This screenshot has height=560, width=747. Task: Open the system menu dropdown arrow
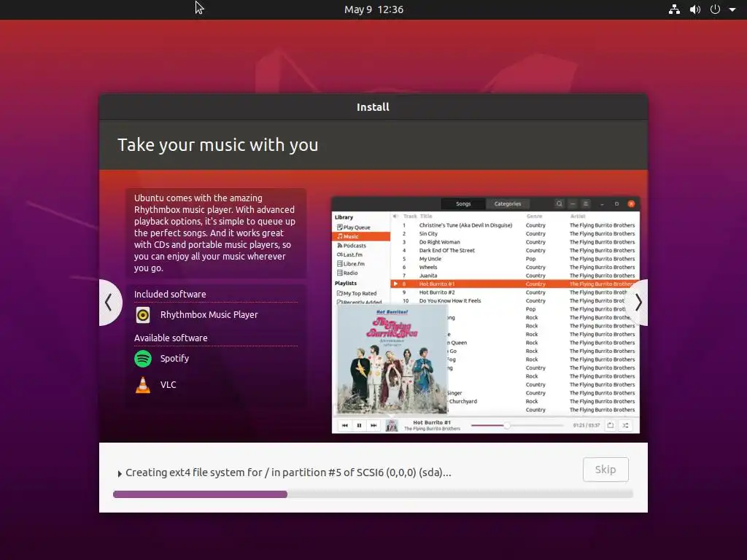click(732, 9)
